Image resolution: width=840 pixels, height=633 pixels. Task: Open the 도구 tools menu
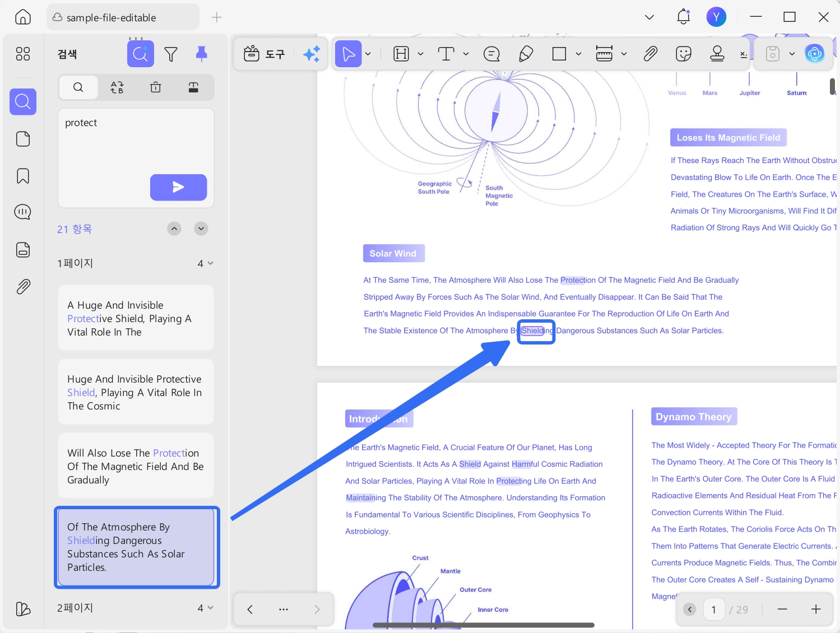click(x=264, y=54)
